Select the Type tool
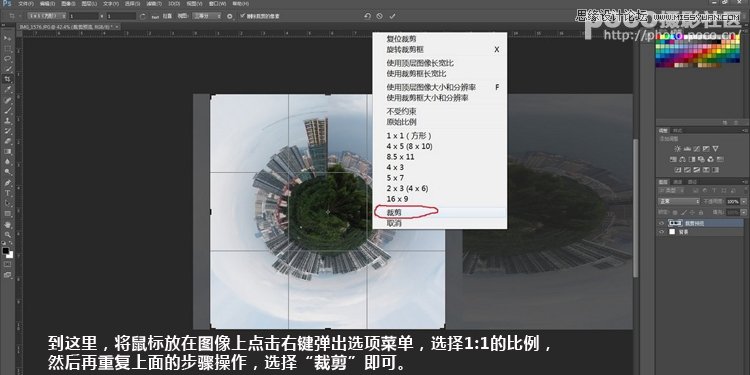This screenshot has width=750, height=375. (x=8, y=193)
